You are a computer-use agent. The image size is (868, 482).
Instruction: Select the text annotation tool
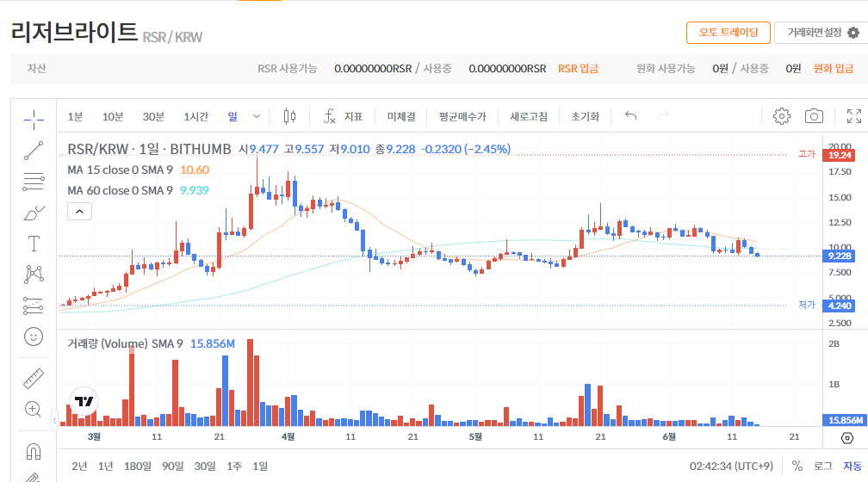34,244
